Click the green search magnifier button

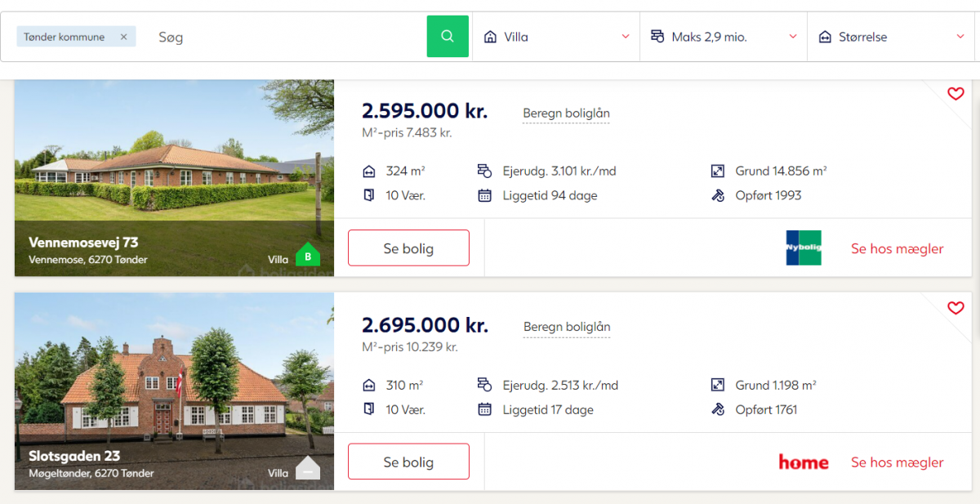tap(448, 37)
